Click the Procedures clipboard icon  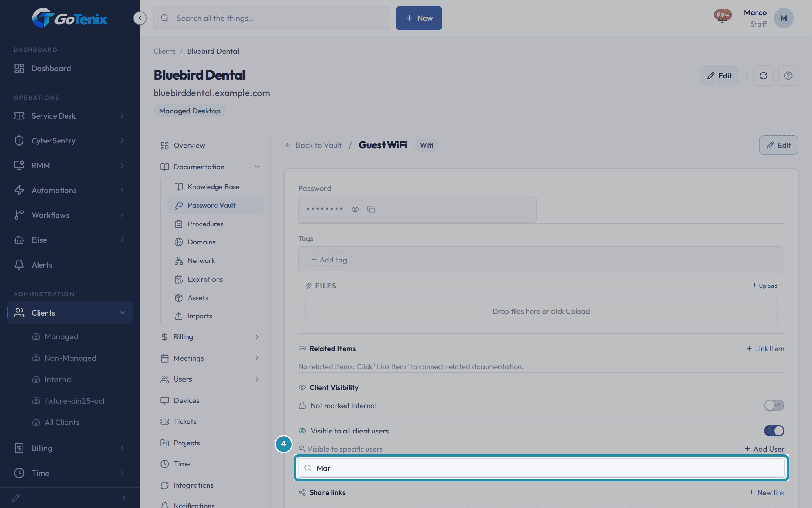pyautogui.click(x=178, y=224)
